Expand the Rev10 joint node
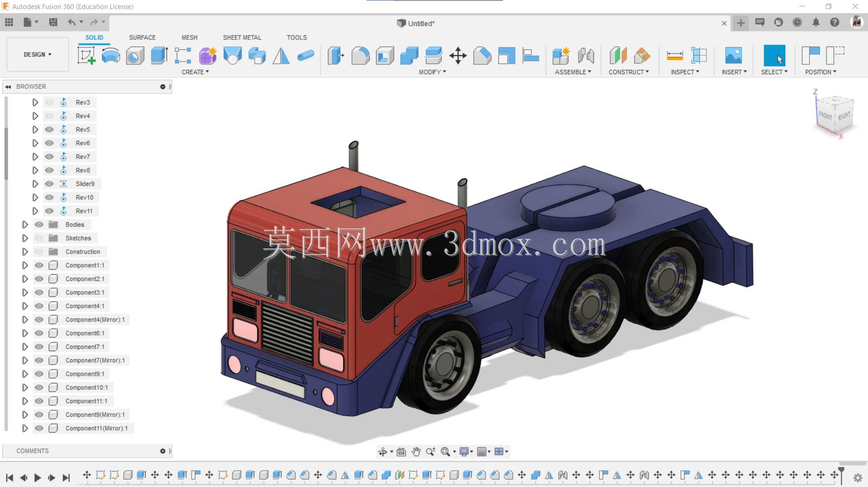This screenshot has height=487, width=868. point(35,197)
